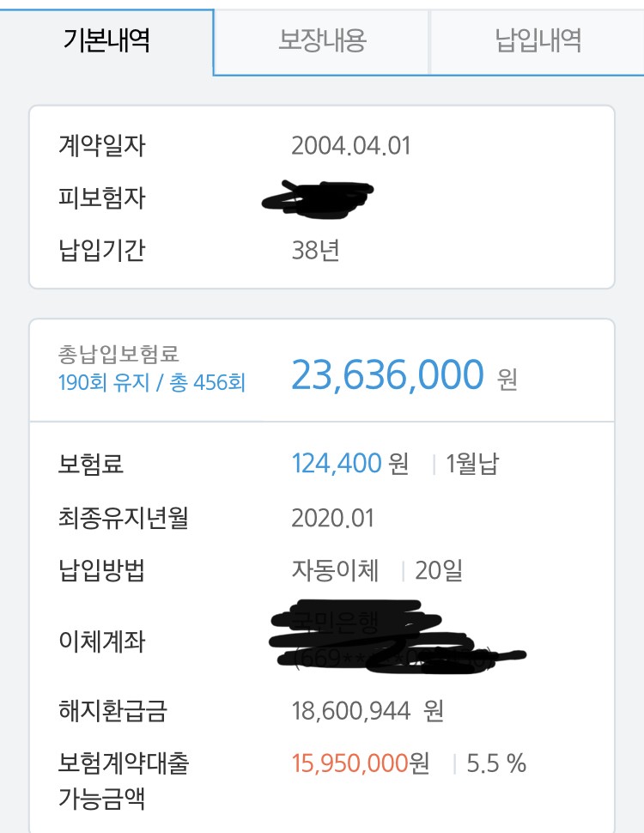644x833 pixels.
Task: Click the 총납입보험료 heading
Action: [x=118, y=355]
